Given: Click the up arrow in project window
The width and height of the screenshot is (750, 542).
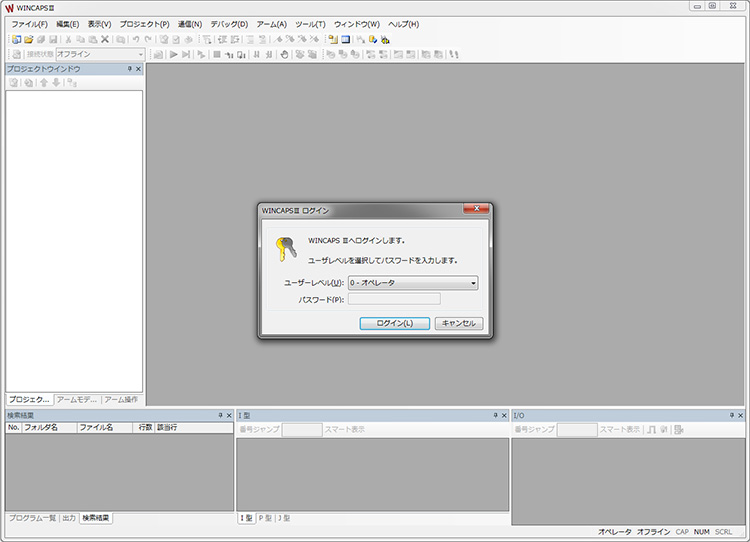Looking at the screenshot, I should coord(44,83).
